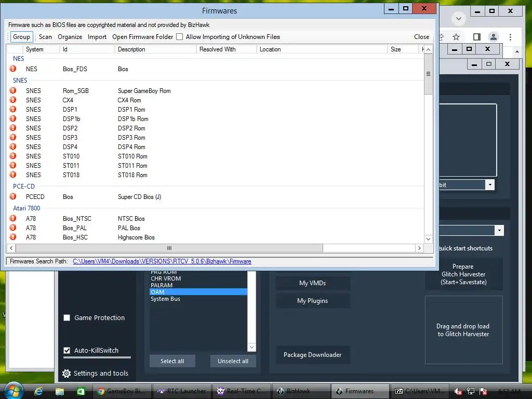Click the memory domain list down arrow
The width and height of the screenshot is (532, 399).
pyautogui.click(x=251, y=347)
